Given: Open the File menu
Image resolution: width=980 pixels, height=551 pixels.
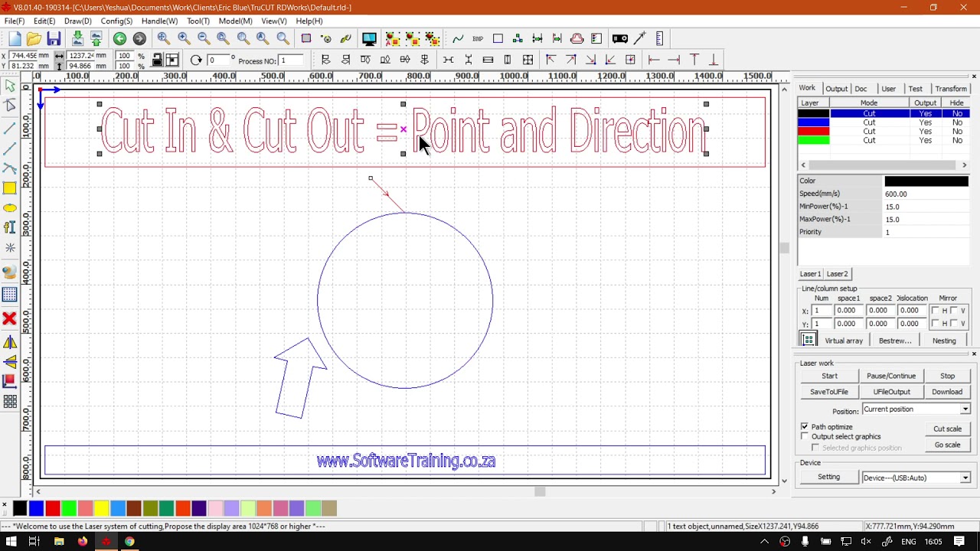Looking at the screenshot, I should point(15,21).
